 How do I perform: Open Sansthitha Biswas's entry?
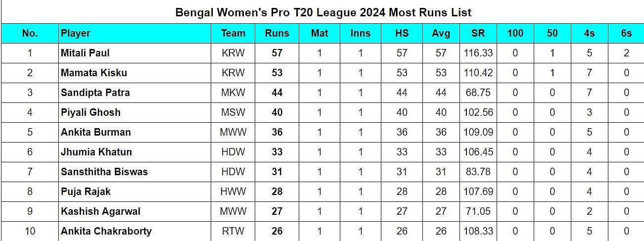[x=104, y=172]
